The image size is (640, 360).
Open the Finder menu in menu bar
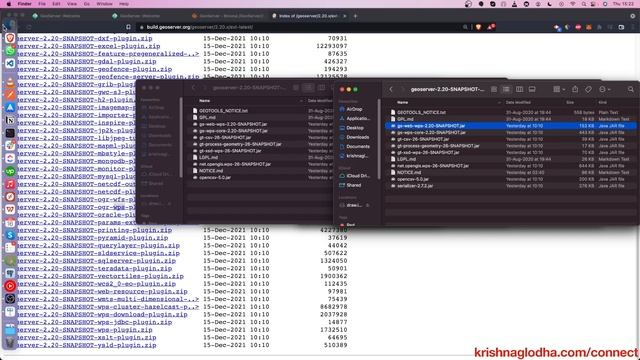pos(24,4)
